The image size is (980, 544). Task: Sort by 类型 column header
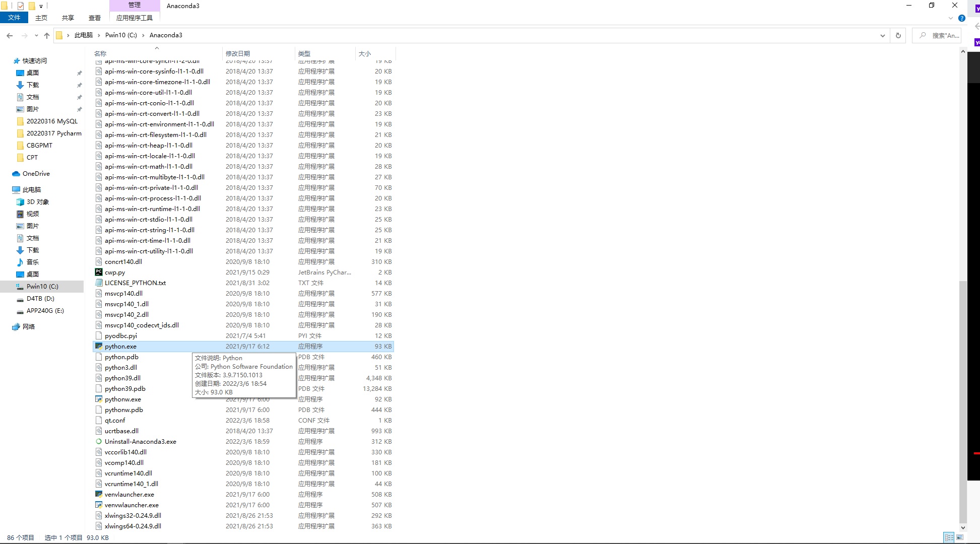click(325, 53)
